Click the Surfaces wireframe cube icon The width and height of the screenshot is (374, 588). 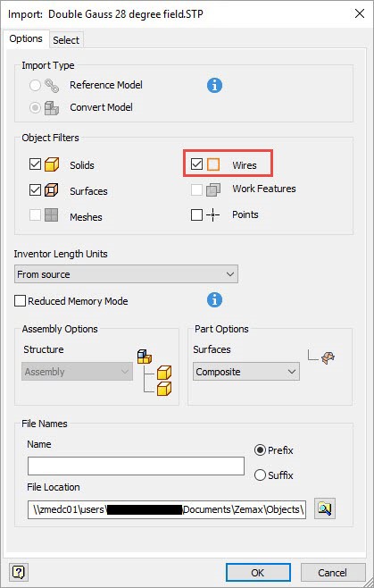click(52, 190)
